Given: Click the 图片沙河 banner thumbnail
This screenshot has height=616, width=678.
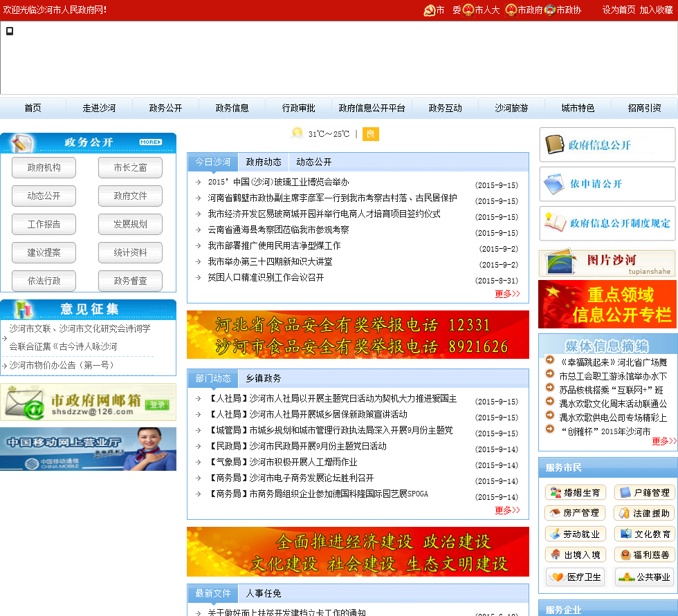Looking at the screenshot, I should pos(607,263).
